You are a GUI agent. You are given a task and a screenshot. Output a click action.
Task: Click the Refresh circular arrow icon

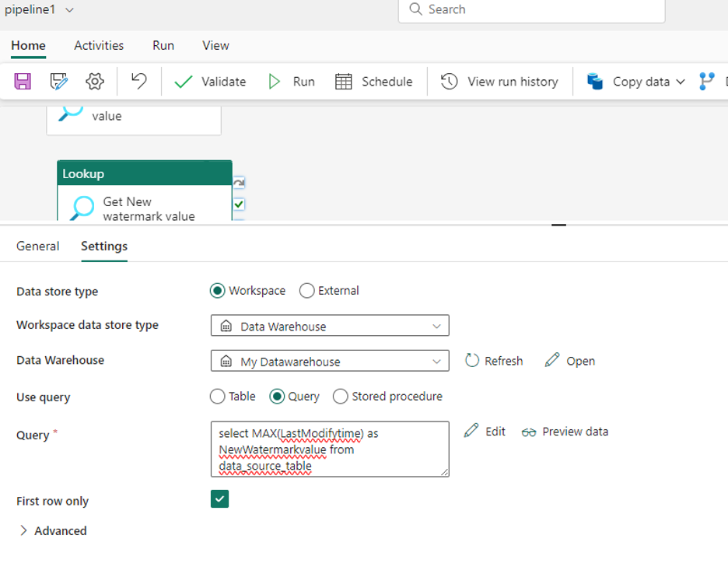pos(471,361)
